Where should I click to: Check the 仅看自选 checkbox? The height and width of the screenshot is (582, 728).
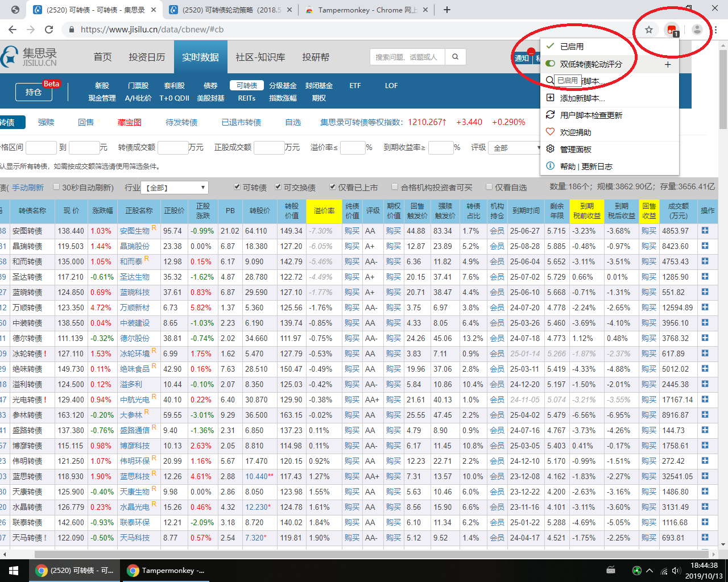(x=489, y=187)
